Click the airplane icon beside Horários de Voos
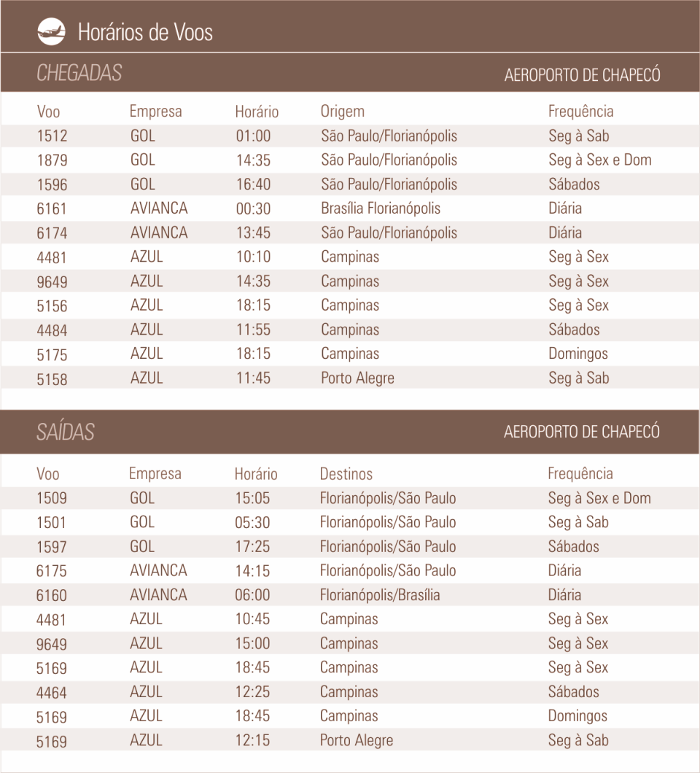This screenshot has height=773, width=700. pos(51,32)
